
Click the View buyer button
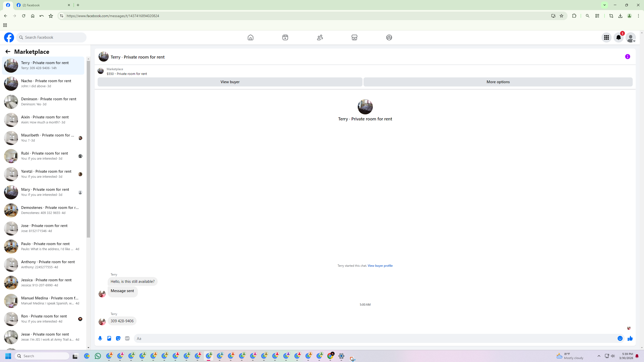[230, 82]
